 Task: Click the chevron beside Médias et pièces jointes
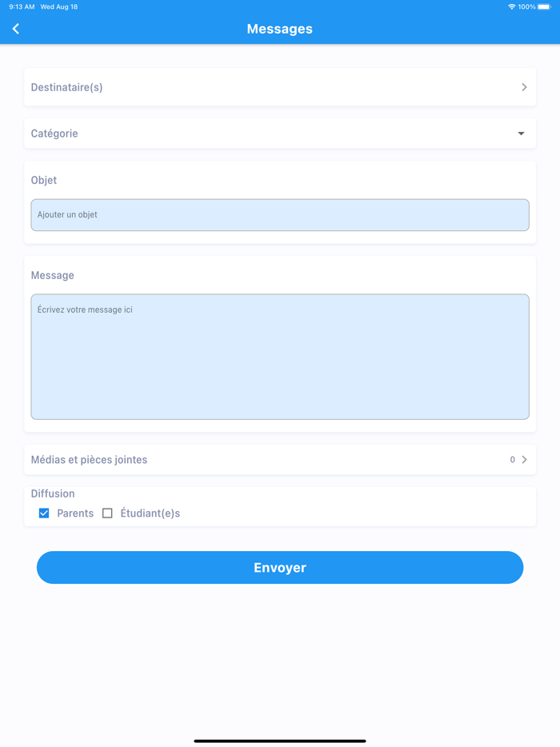click(526, 460)
